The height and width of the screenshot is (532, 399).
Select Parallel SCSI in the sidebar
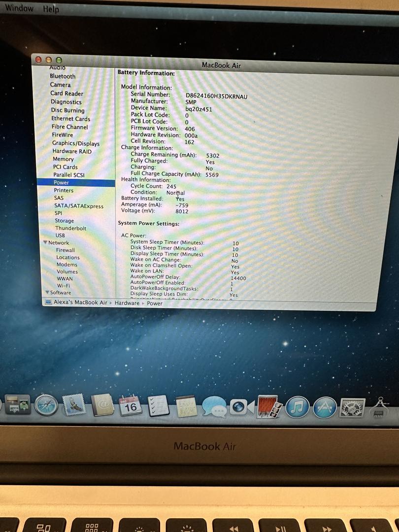pyautogui.click(x=69, y=175)
